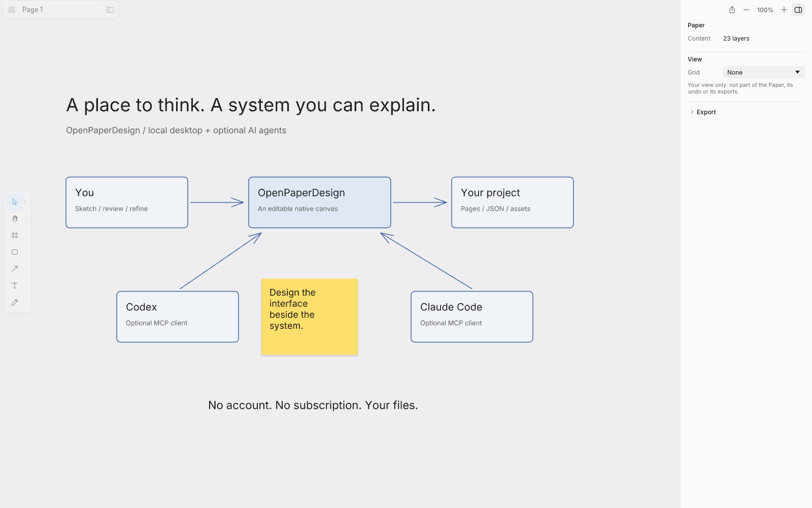Select the Claude Code box
812x508 pixels.
click(472, 316)
